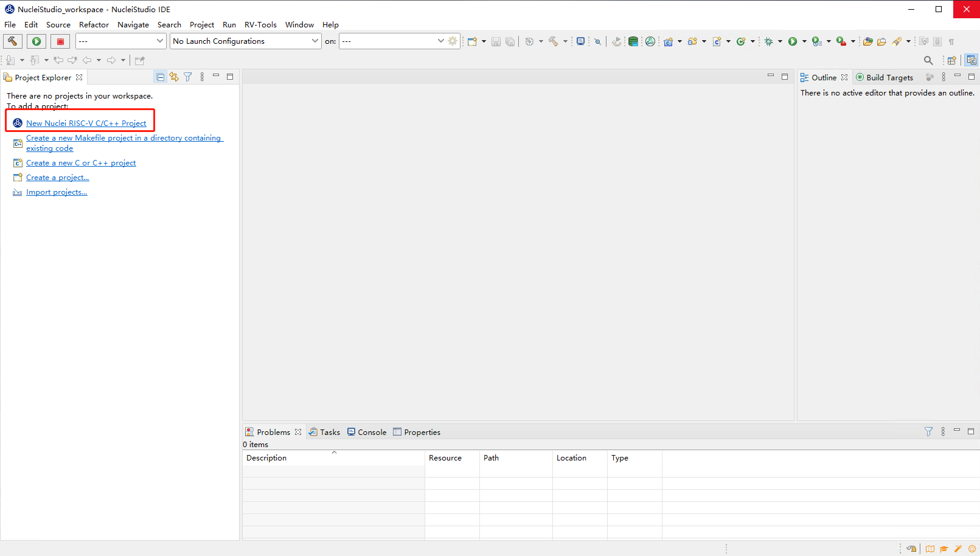The width and height of the screenshot is (980, 556).
Task: Toggle Link with Editor in Project Explorer
Action: (174, 77)
